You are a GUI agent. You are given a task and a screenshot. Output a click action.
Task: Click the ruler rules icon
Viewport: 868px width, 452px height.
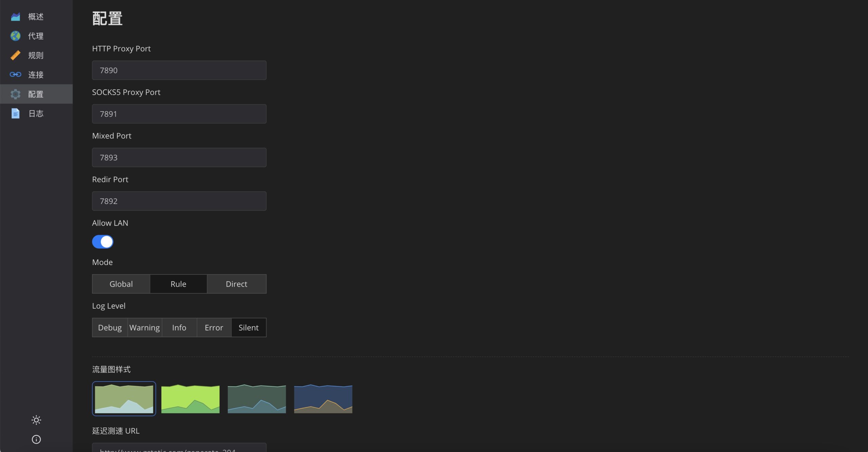[16, 55]
